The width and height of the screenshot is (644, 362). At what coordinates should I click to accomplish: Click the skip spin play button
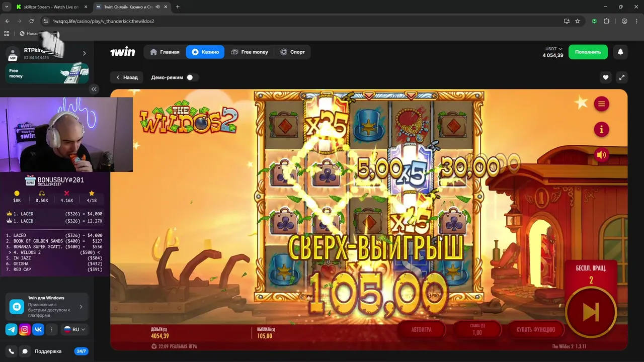click(x=591, y=312)
